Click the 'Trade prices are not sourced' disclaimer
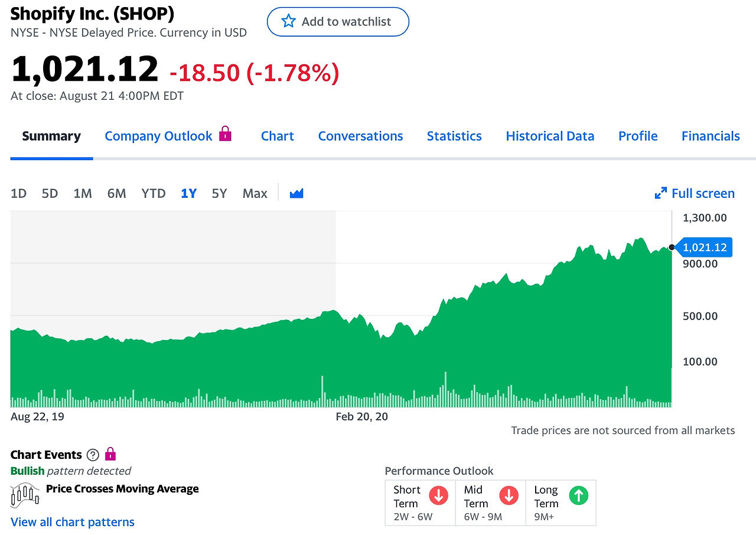Image resolution: width=756 pixels, height=535 pixels. click(x=623, y=430)
